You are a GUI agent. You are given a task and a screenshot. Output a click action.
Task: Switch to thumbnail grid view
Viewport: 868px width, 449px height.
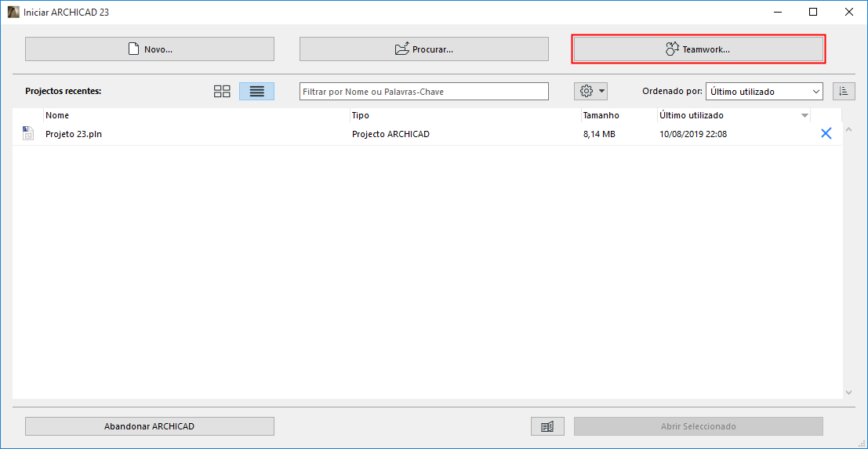point(222,91)
